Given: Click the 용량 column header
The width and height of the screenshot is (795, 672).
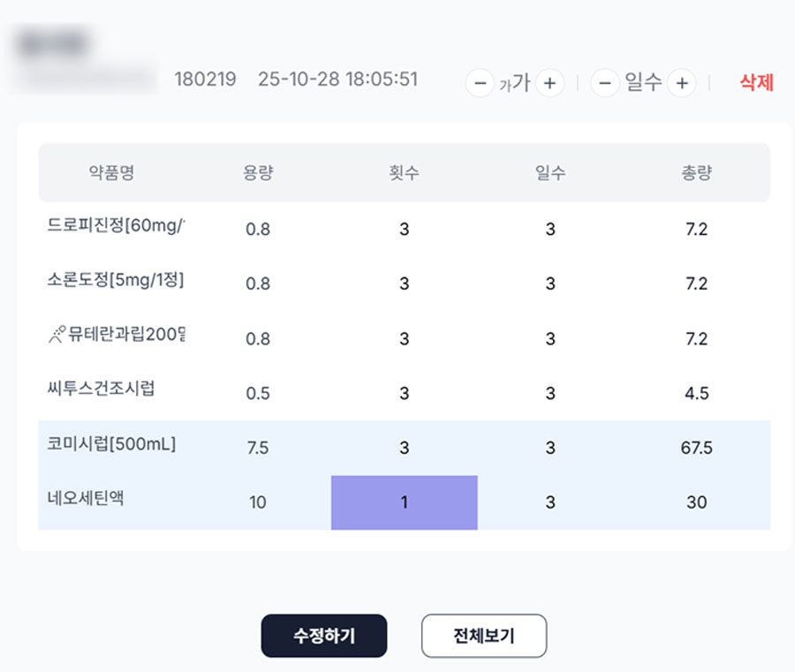Looking at the screenshot, I should (258, 173).
